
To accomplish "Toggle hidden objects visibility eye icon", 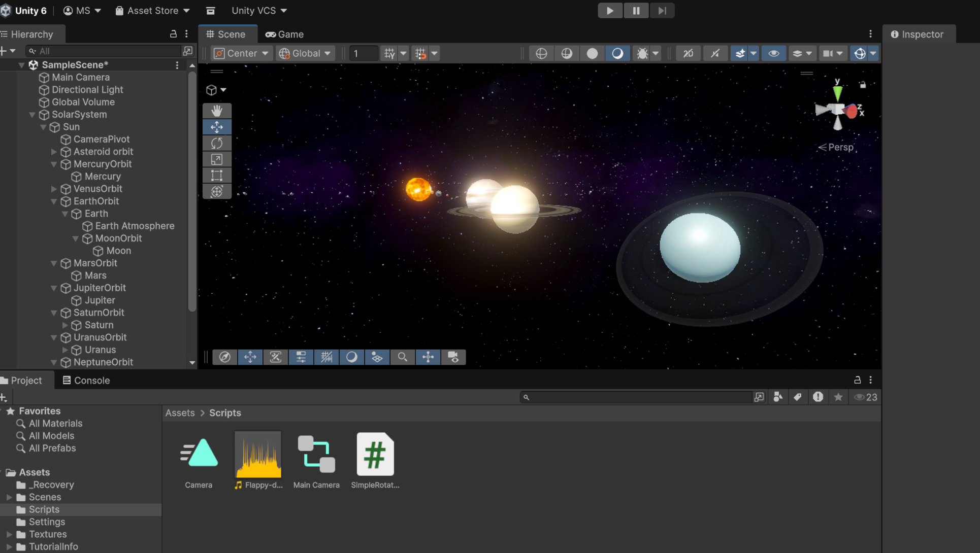I will coord(773,53).
